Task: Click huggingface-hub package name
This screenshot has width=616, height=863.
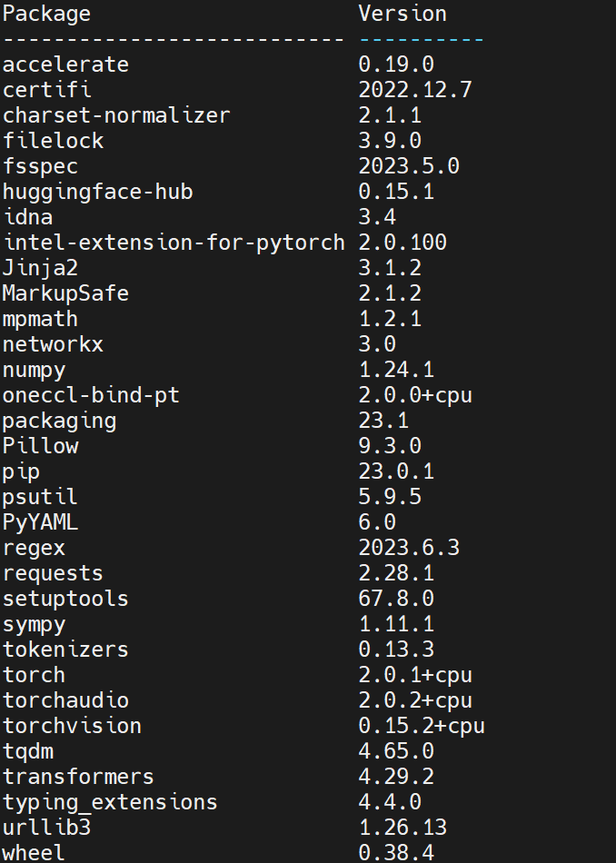Action: click(97, 192)
